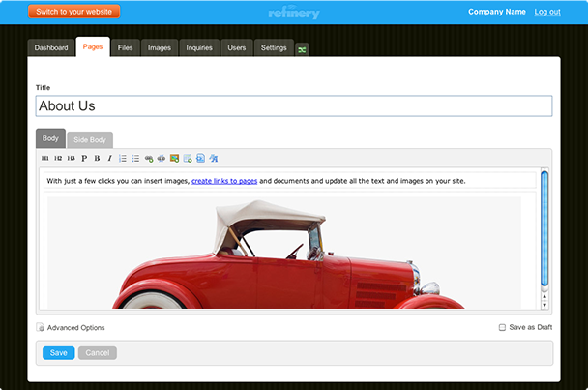Open the Inquiries tab
This screenshot has width=588, height=390.
coord(199,48)
